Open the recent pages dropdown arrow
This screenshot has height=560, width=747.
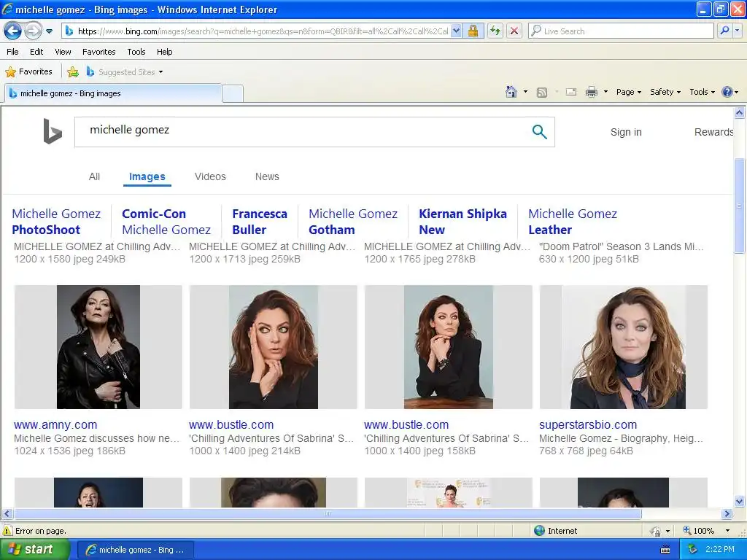coord(49,31)
